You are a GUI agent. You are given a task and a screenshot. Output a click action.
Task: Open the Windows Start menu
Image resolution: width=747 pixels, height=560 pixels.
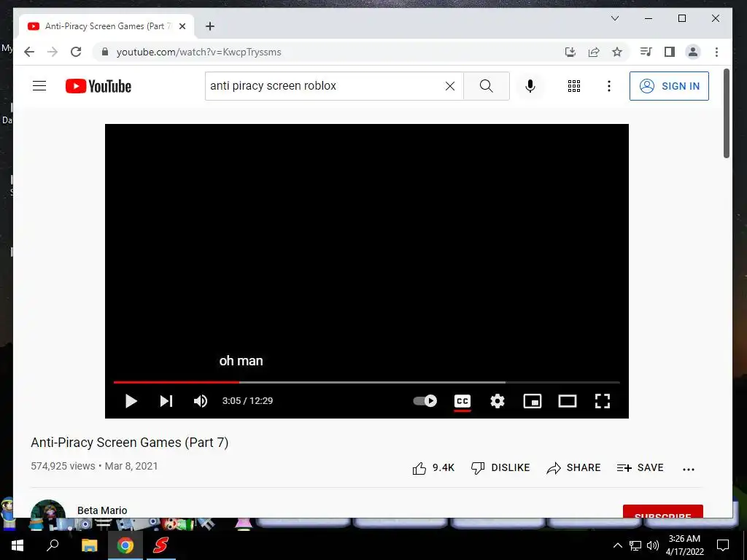[18, 545]
